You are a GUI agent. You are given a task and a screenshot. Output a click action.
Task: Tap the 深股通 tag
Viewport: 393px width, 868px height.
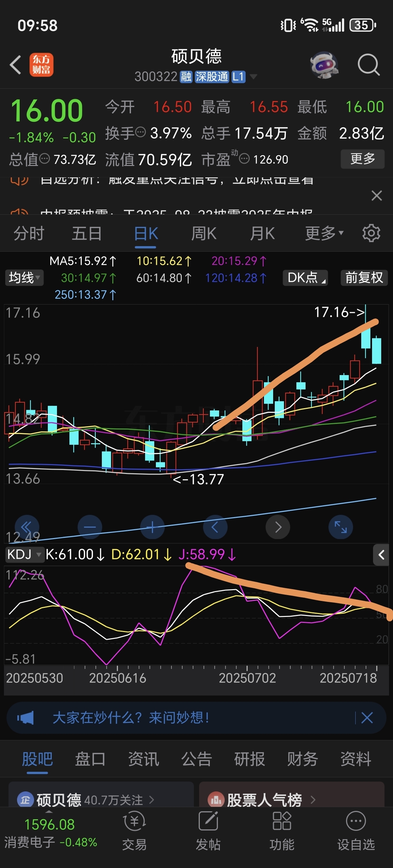[212, 77]
